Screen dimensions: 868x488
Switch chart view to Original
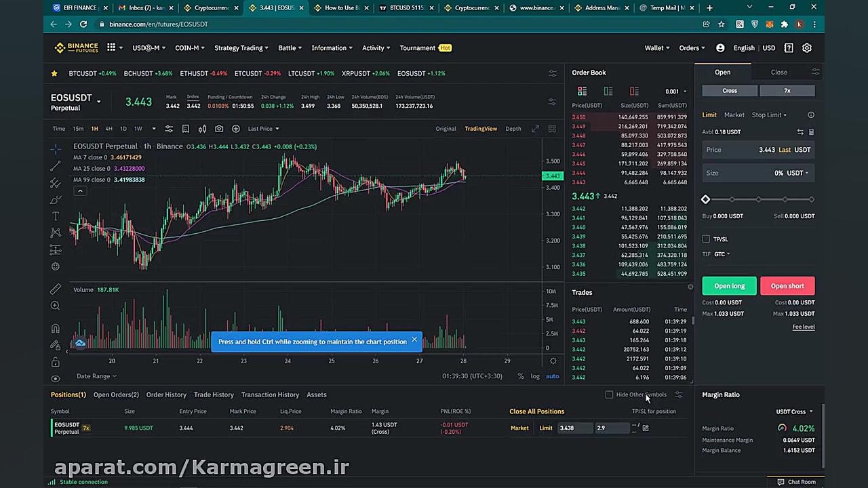tap(446, 129)
